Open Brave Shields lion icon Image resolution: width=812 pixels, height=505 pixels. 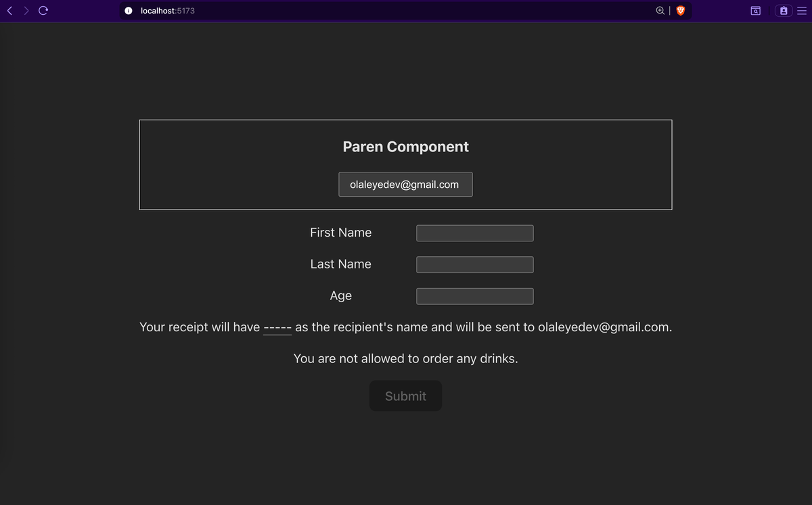click(681, 11)
